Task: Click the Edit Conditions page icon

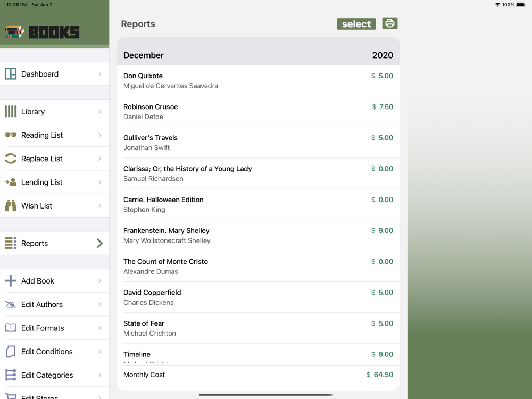Action: point(11,352)
